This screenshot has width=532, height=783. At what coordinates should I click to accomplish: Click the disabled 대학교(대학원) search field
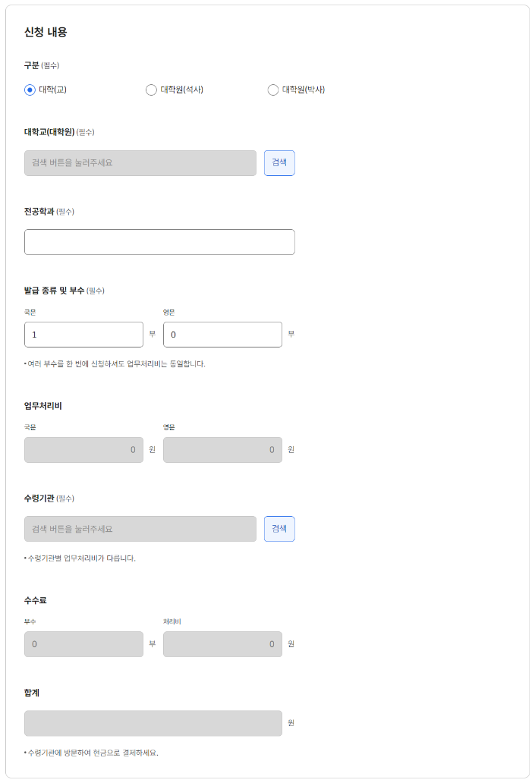click(140, 163)
